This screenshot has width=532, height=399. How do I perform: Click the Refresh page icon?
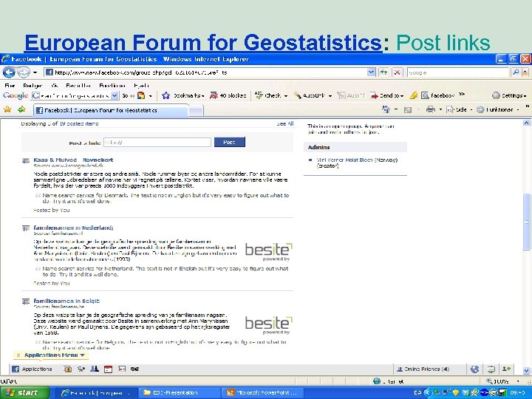[x=383, y=72]
